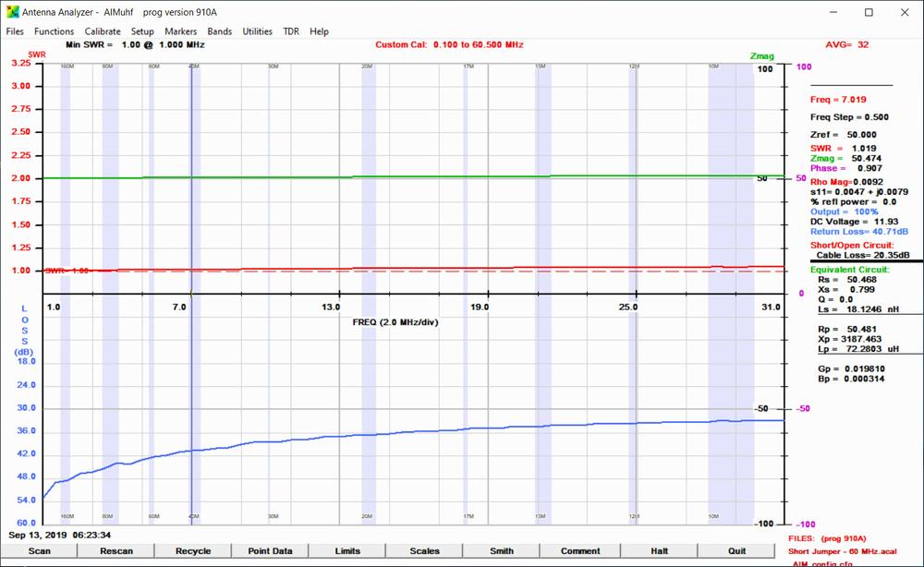Show the Smith chart
This screenshot has width=924, height=567.
[502, 551]
